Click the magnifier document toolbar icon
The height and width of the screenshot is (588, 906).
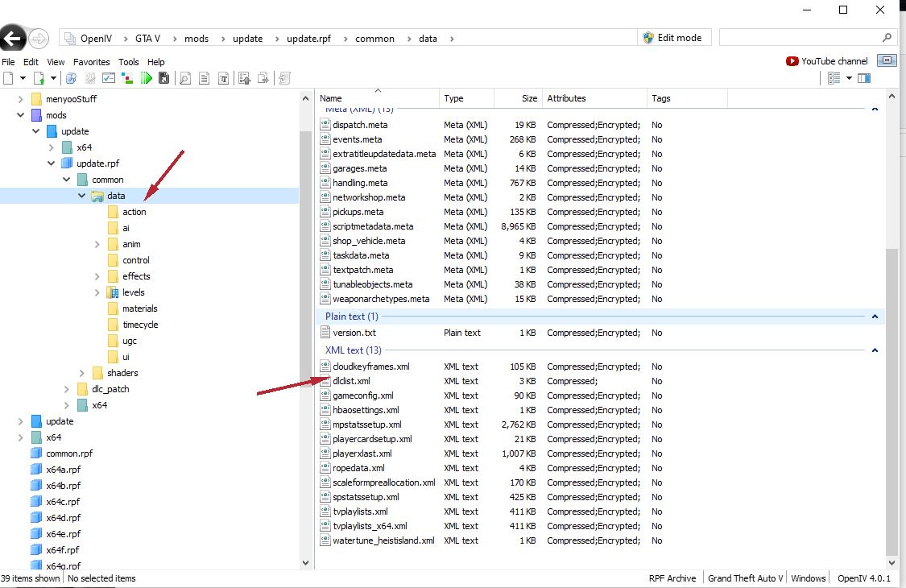click(185, 78)
